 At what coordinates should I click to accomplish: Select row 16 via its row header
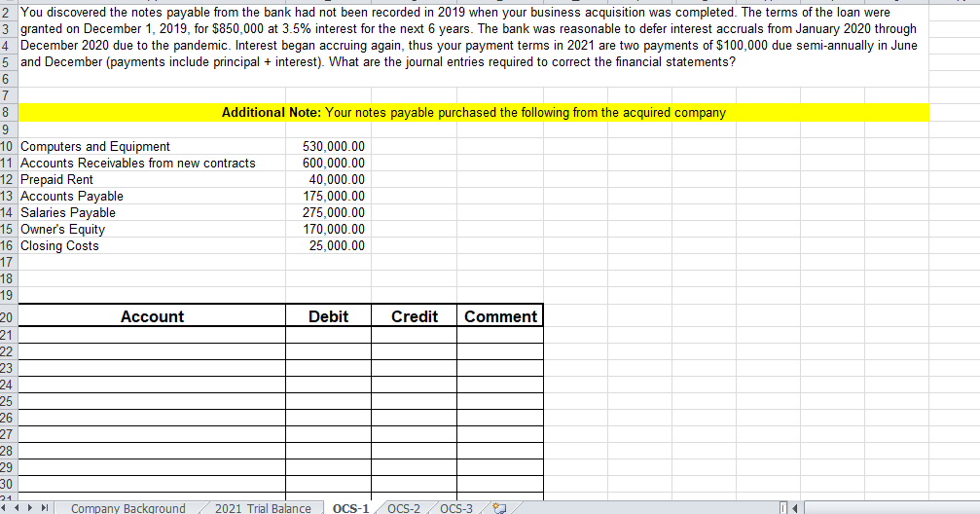pyautogui.click(x=8, y=245)
